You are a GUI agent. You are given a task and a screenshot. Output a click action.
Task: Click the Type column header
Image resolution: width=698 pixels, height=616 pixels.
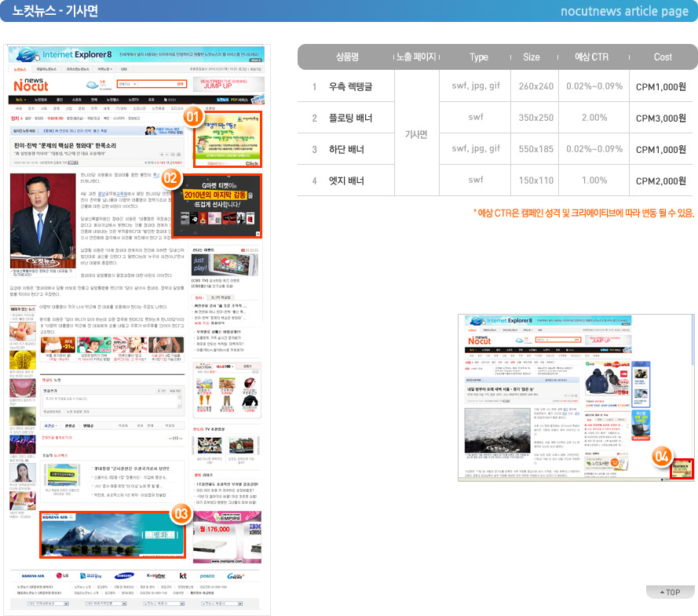(478, 57)
